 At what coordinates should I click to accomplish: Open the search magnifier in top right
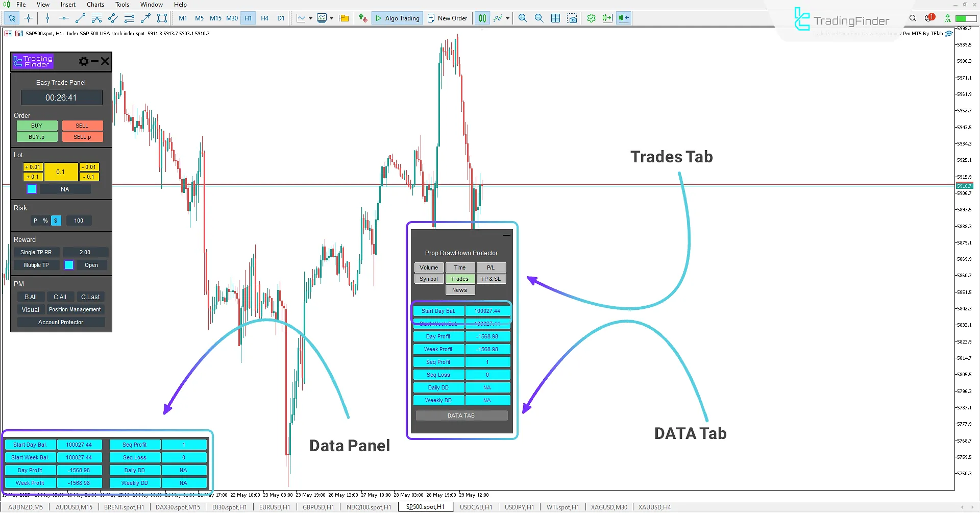pyautogui.click(x=913, y=18)
